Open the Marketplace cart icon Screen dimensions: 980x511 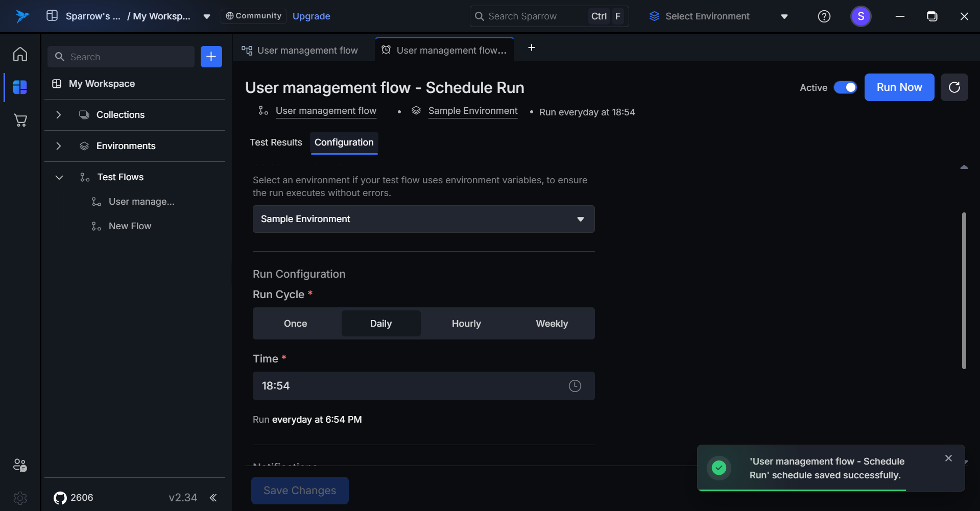tap(20, 120)
